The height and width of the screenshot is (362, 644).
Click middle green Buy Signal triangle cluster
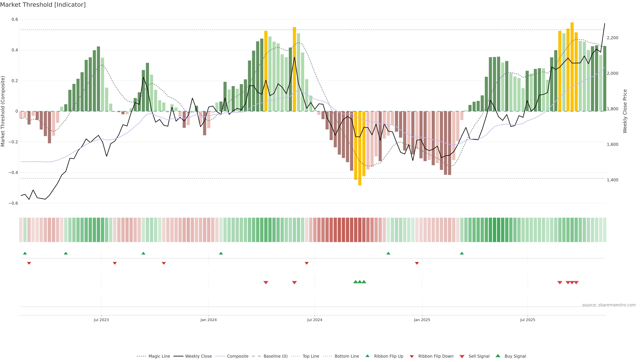tap(360, 282)
